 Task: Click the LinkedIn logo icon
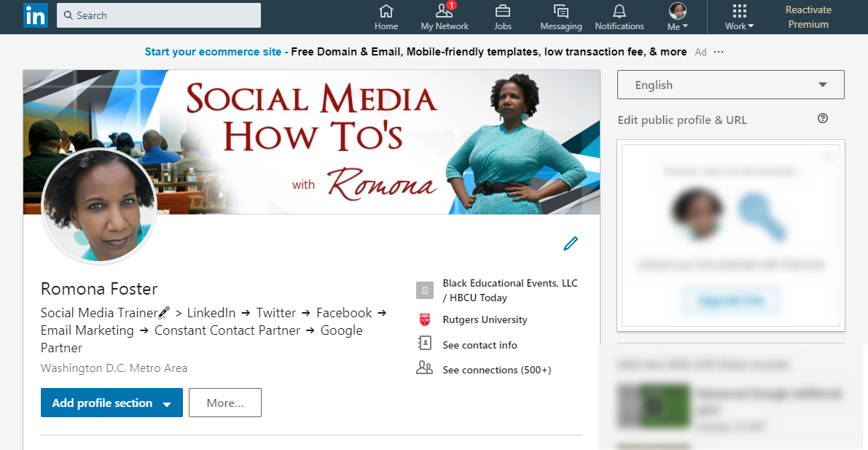(36, 15)
